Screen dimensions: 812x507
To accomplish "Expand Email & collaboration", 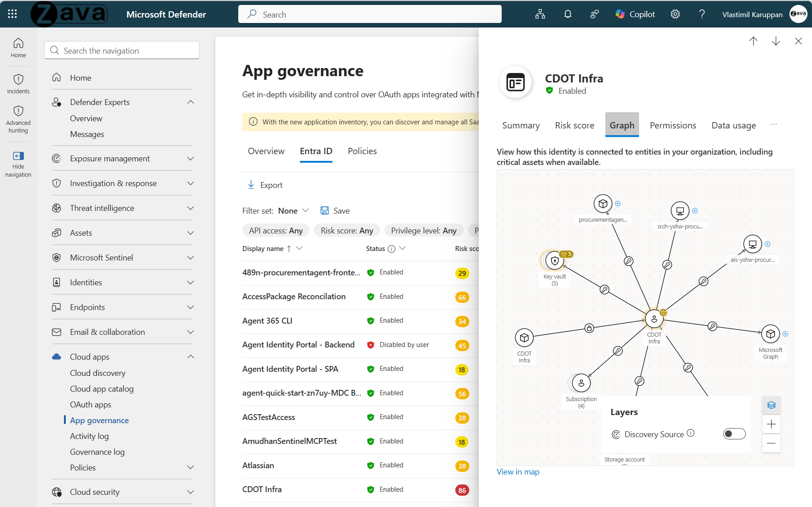I will 191,332.
